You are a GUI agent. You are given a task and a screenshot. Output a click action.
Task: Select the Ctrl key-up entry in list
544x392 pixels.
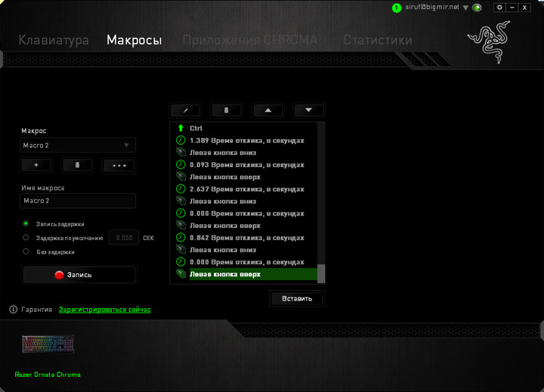[243, 128]
